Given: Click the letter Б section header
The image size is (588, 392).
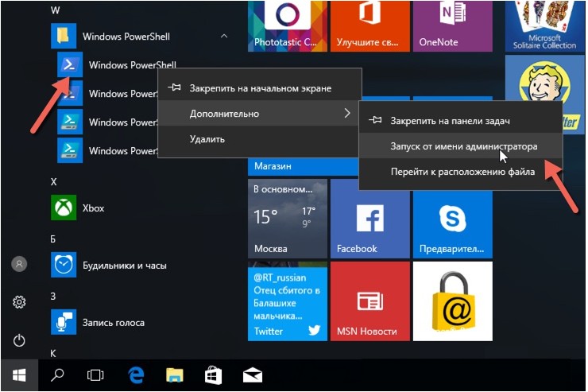Looking at the screenshot, I should tap(53, 239).
